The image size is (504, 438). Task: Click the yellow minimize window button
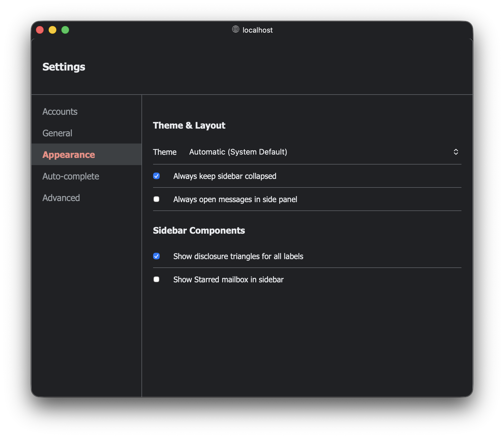coord(53,30)
